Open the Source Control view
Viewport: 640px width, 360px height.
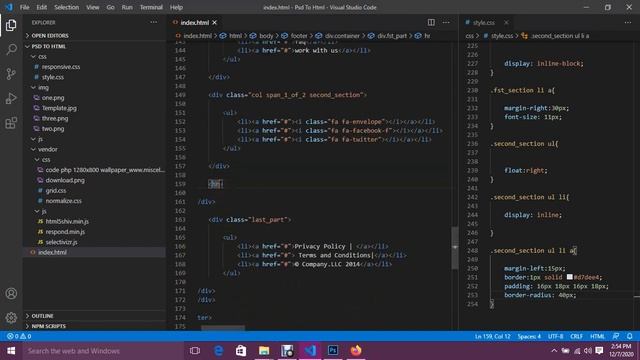coord(11,74)
